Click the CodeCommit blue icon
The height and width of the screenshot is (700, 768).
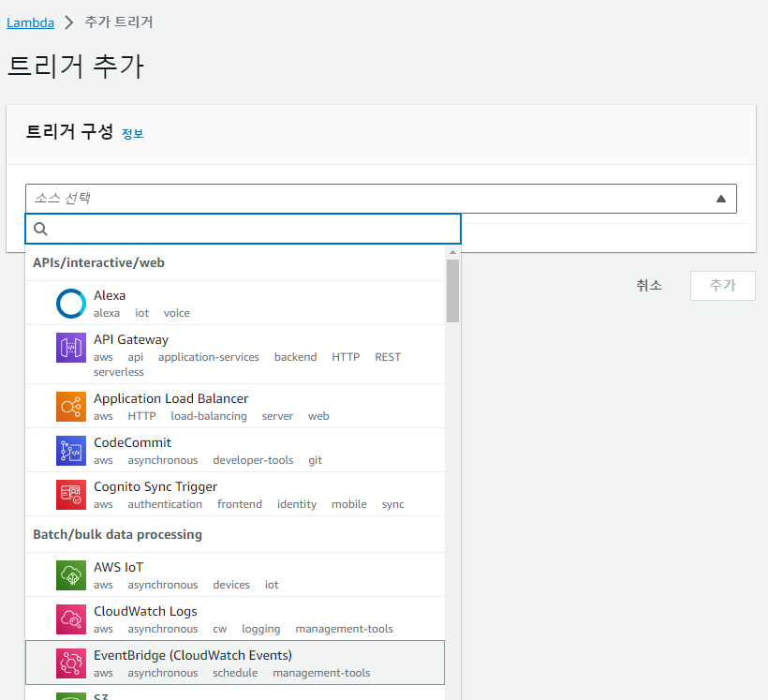71,451
